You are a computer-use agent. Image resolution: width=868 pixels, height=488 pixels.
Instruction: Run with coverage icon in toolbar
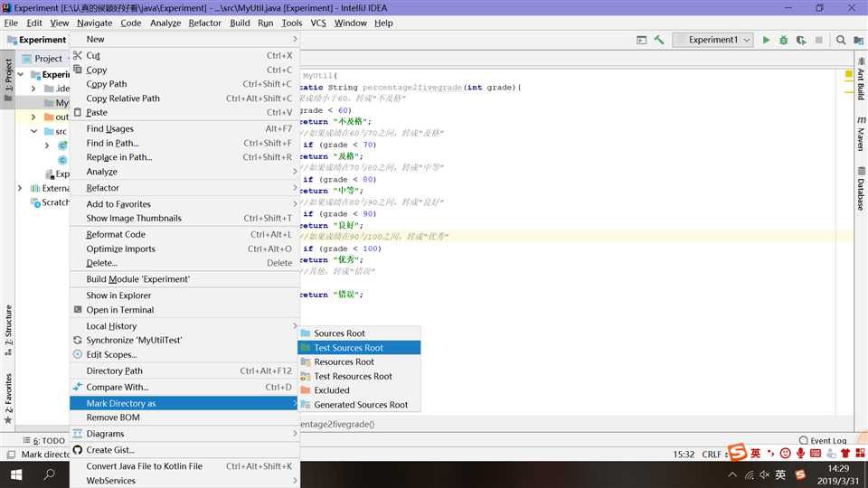pos(801,40)
